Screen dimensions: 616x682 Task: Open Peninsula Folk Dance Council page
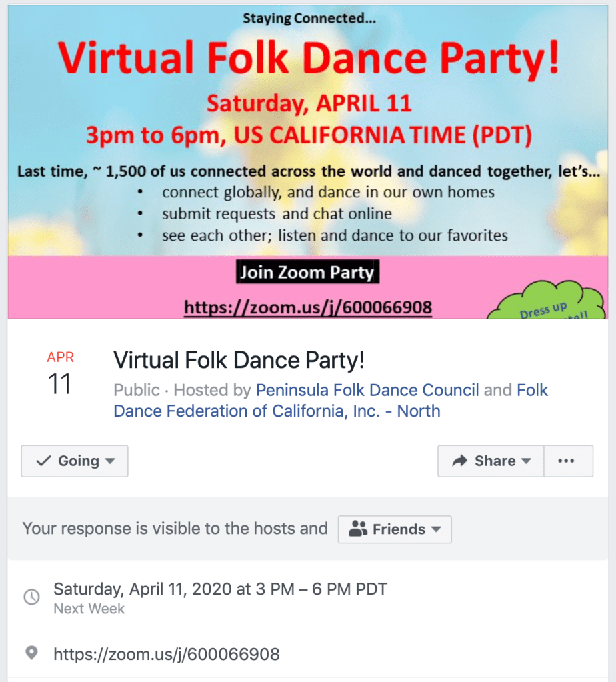[367, 390]
